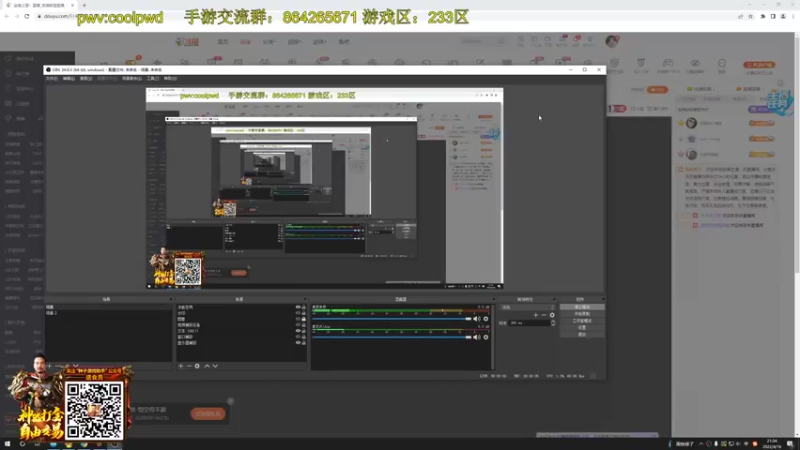Open the 分类 dropdown in Douyu navigation
The image size is (800, 450).
pos(268,42)
